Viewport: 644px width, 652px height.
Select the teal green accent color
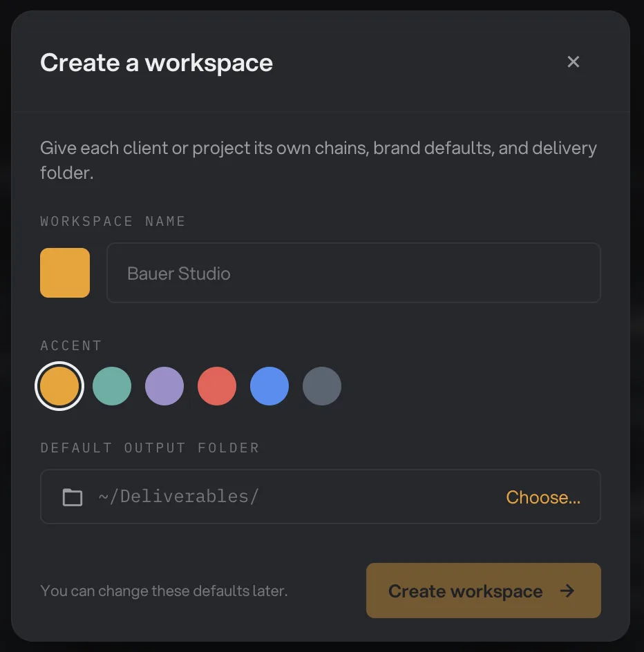coord(112,386)
